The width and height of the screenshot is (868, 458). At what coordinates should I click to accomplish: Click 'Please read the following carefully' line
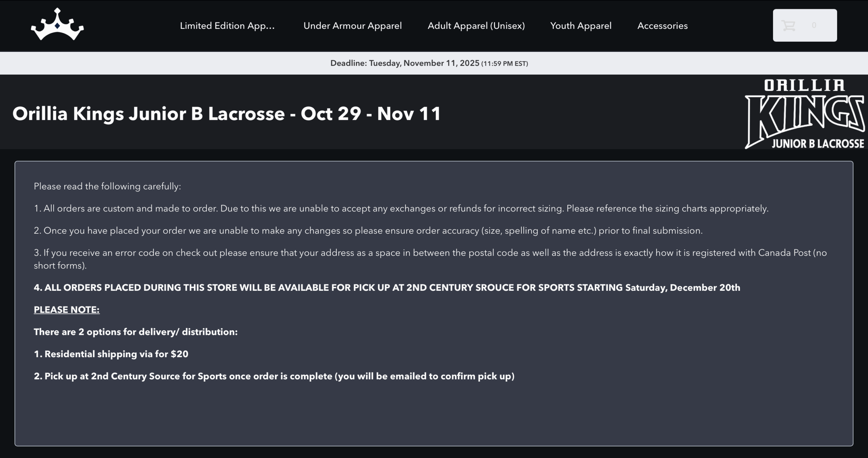pyautogui.click(x=107, y=186)
